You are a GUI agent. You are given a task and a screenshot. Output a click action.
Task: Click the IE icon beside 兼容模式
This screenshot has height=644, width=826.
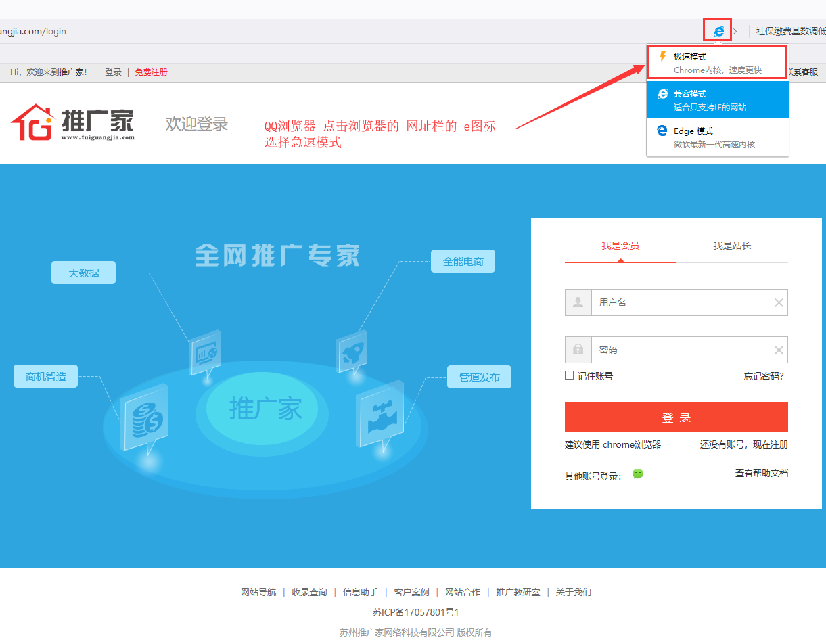tap(662, 93)
